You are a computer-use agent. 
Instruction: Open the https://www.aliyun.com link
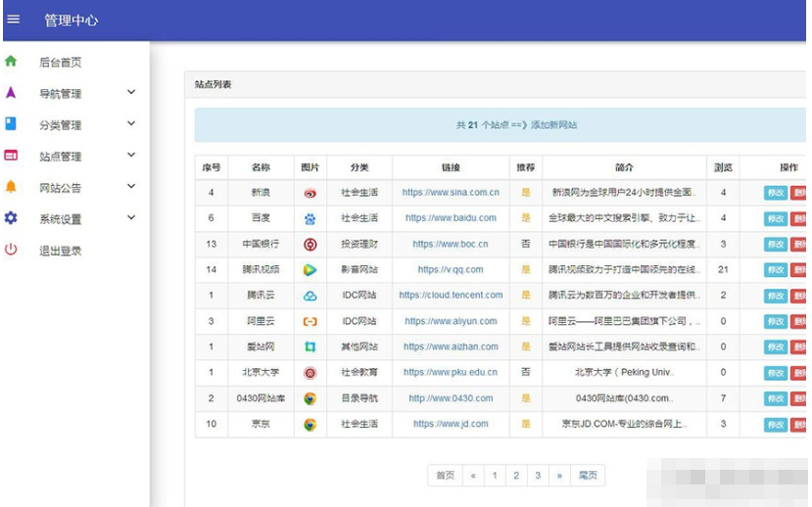[x=451, y=321]
